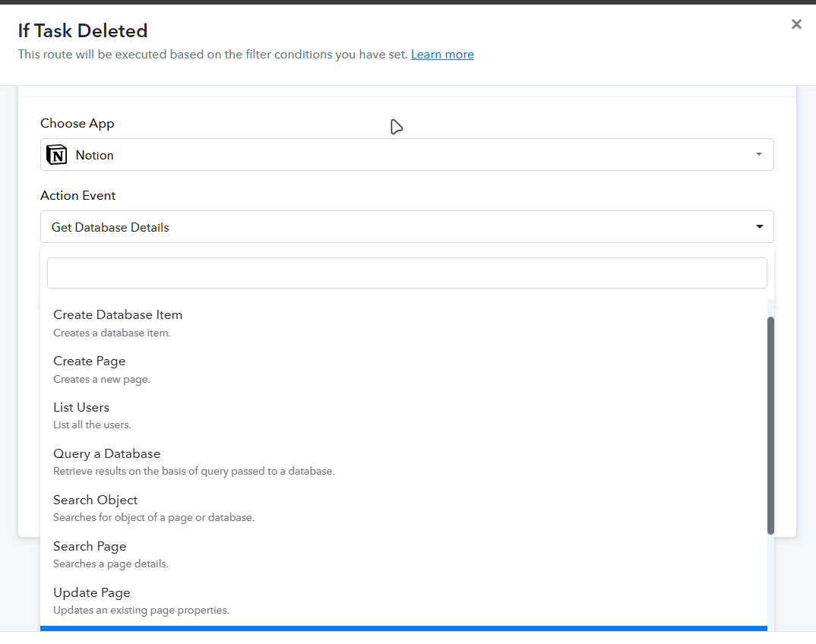This screenshot has width=816, height=644.
Task: Select Update Page action
Action: pos(403,601)
